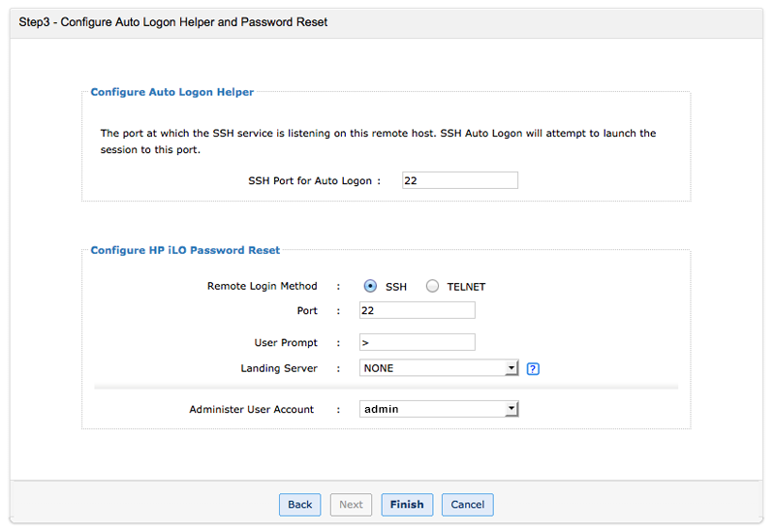Screen dimensions: 775x532
Task: Go to the previous step with Back
Action: [x=299, y=505]
